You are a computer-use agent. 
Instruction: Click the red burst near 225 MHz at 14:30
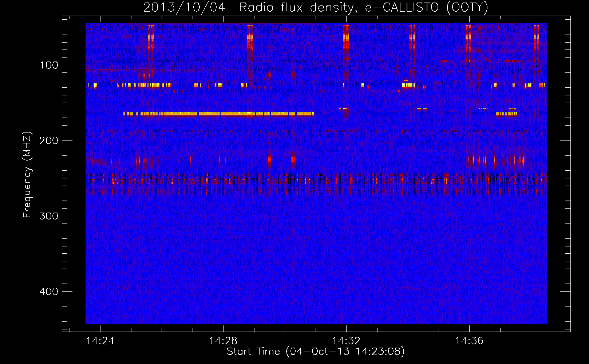click(x=293, y=159)
